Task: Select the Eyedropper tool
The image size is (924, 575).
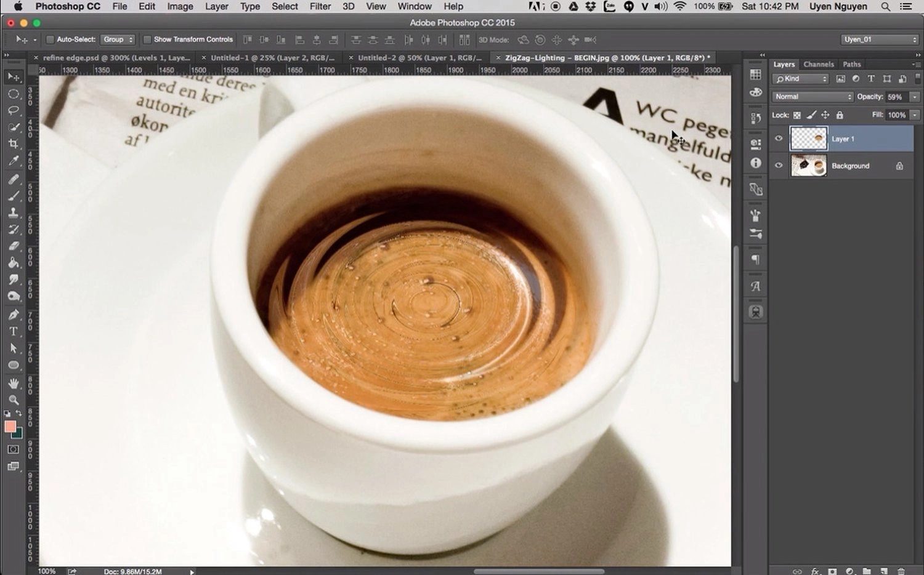Action: click(13, 161)
